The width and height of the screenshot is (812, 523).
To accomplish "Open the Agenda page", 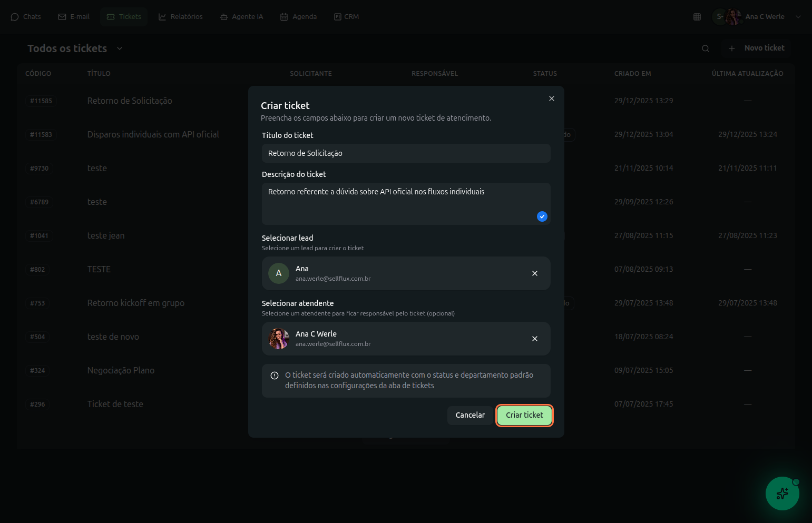I will 298,17.
